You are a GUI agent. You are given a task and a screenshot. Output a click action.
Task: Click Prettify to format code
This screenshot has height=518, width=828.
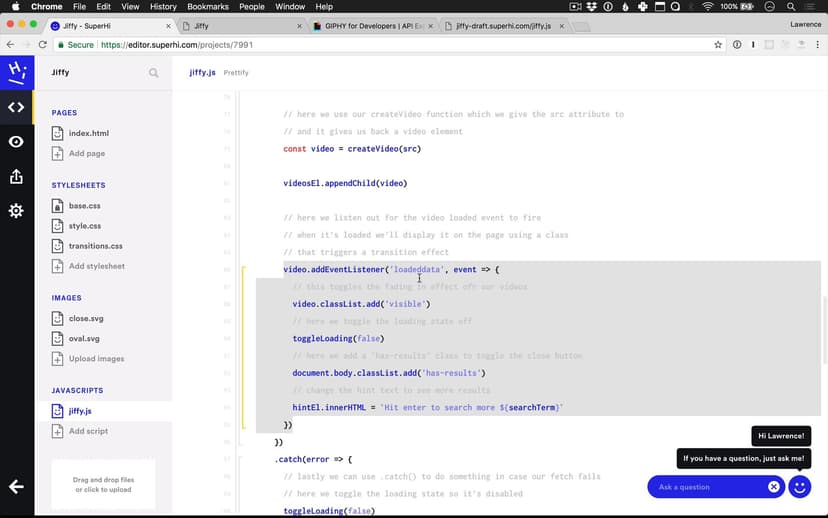coord(236,73)
